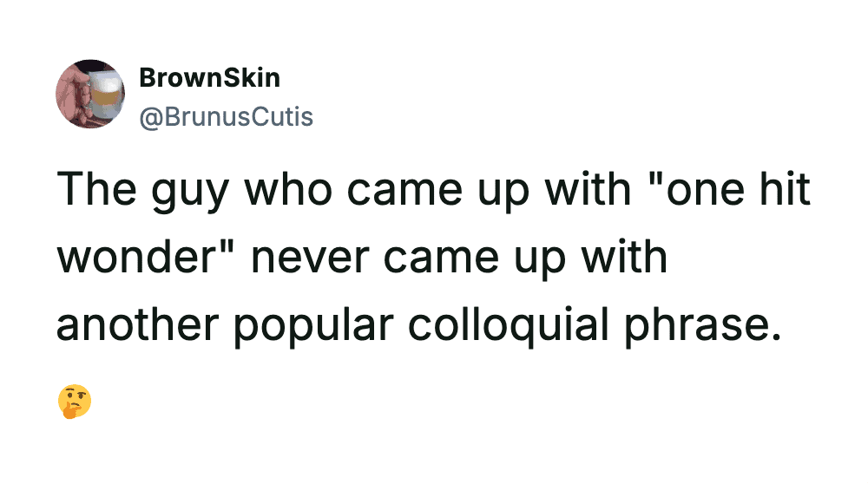Open the @BrunusCutis handle link
Viewport: 868px width, 484px height.
coord(225,116)
